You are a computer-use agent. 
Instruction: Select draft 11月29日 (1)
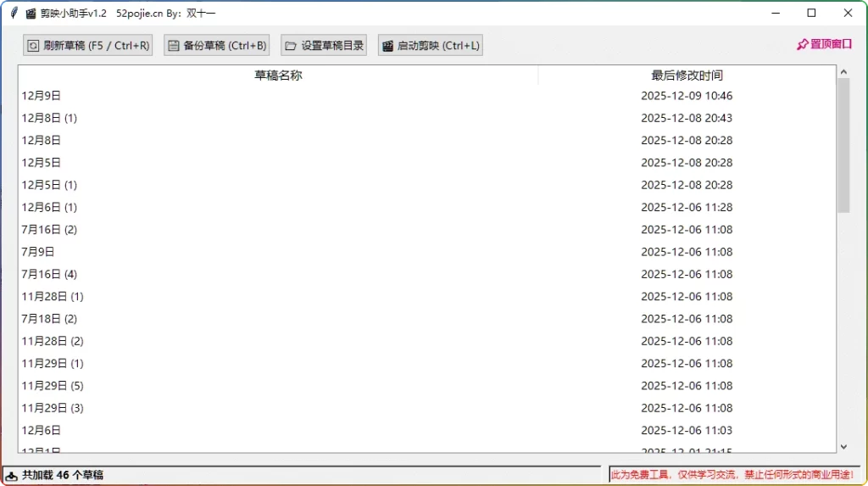pos(427,364)
